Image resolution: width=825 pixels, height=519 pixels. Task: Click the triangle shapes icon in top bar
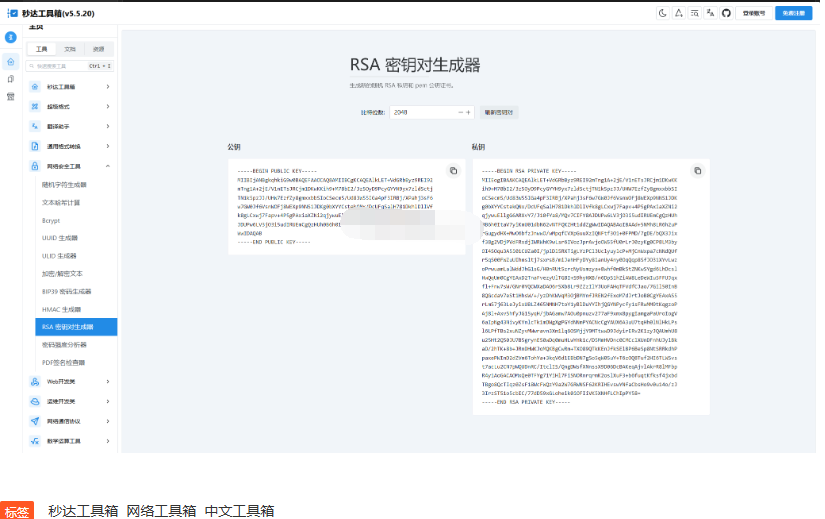point(679,13)
